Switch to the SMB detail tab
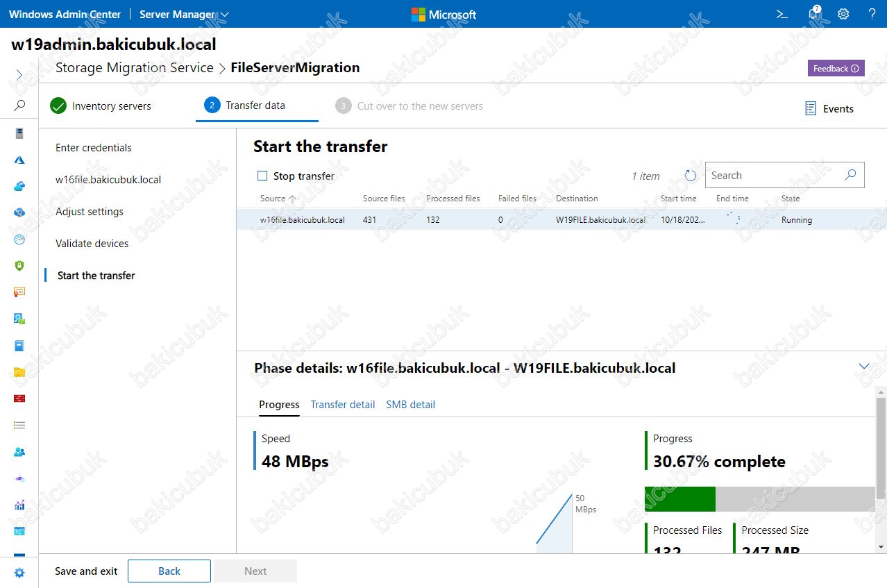Screen dimensions: 887x588 (411, 405)
